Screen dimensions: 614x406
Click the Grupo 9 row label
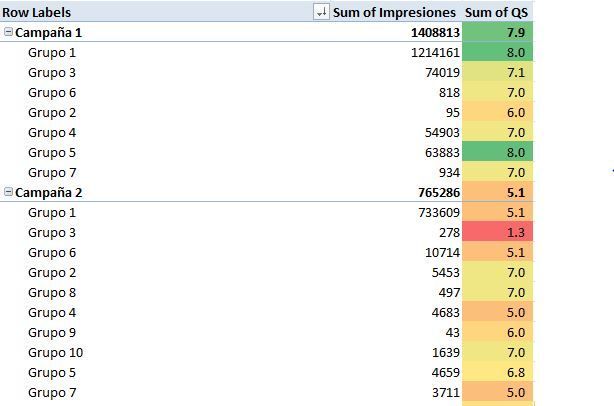[x=52, y=332]
